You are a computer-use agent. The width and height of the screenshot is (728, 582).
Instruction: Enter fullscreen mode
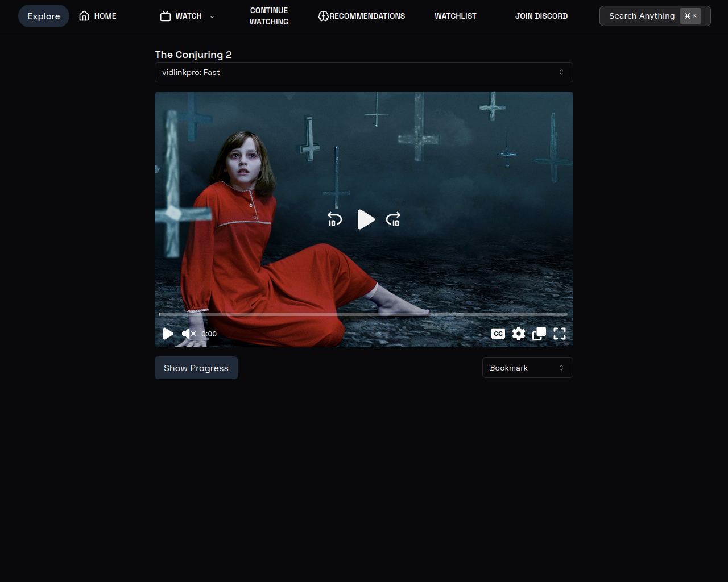point(560,334)
